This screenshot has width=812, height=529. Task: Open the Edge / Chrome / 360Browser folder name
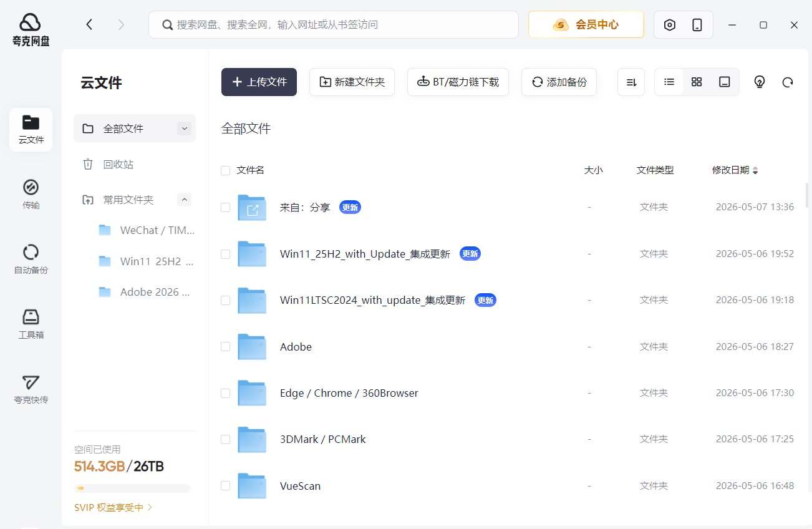pyautogui.click(x=349, y=393)
